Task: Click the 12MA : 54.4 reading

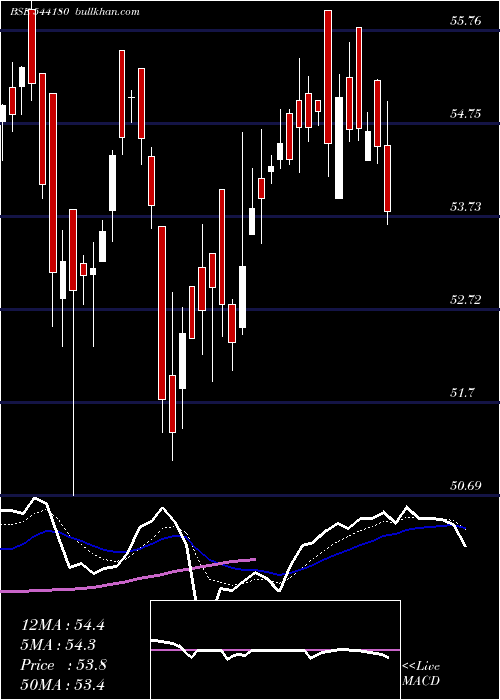Action: [x=63, y=625]
